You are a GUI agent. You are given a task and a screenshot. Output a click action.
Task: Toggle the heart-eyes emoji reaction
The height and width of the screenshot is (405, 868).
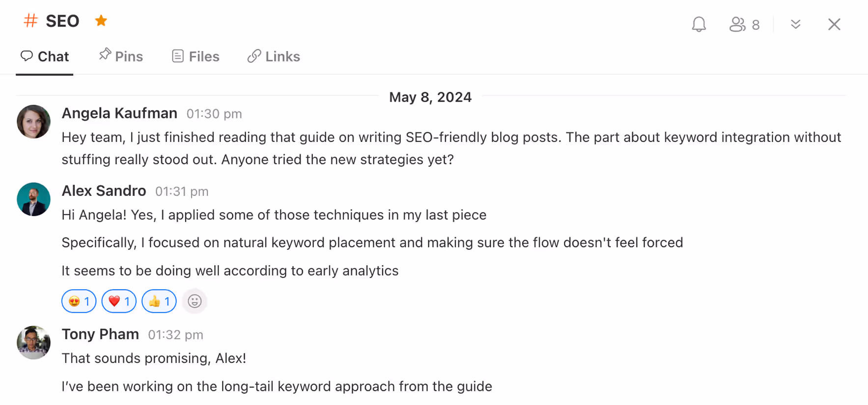coord(79,301)
